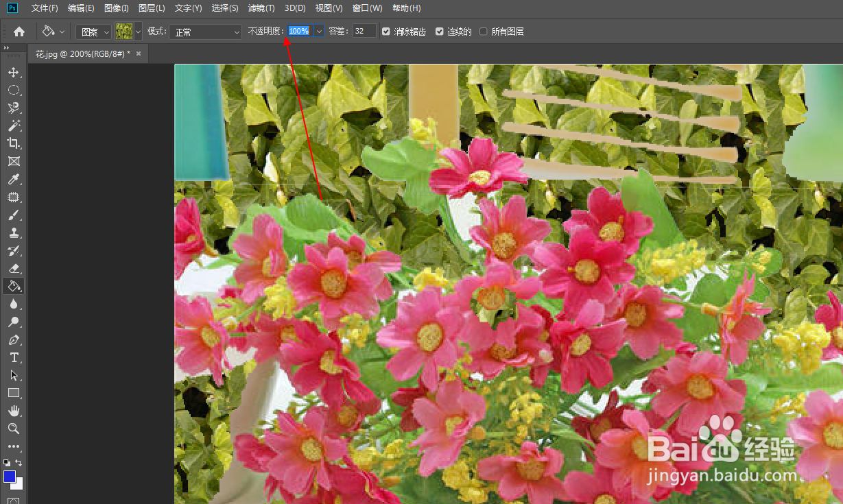Open the pattern picker dropdown arrow
Viewport: 843px width, 504px height.
[139, 32]
